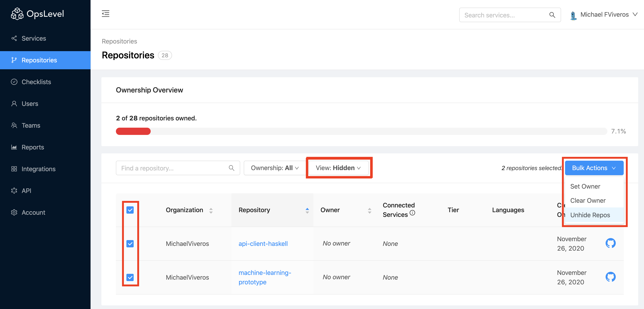The image size is (644, 309).
Task: Click the red ownership progress bar
Action: coord(133,131)
